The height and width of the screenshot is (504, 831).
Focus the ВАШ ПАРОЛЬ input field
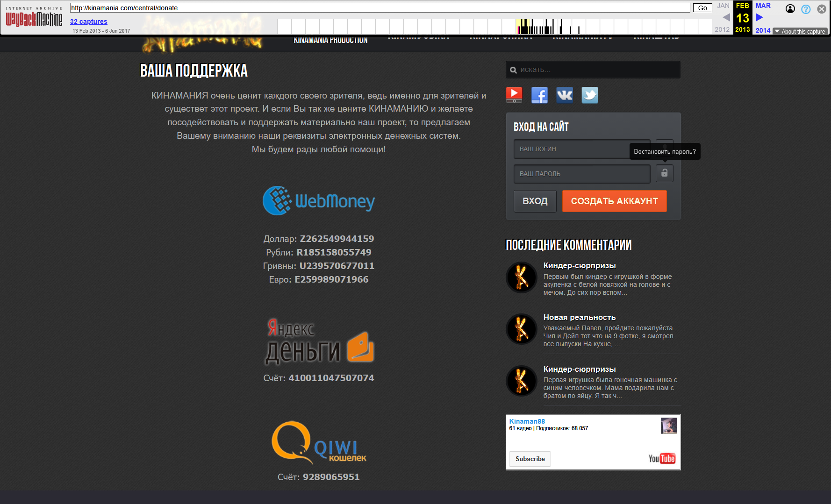(x=582, y=174)
